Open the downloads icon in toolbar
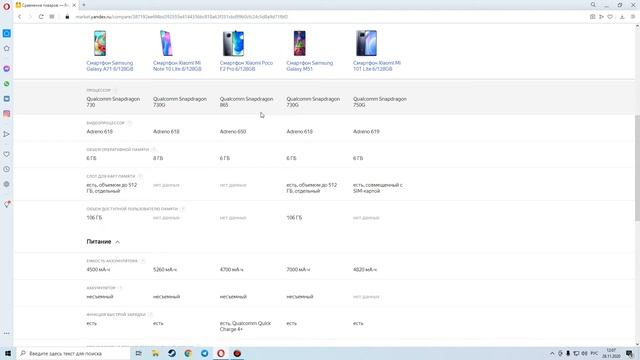Image resolution: width=640 pixels, height=360 pixels. [x=622, y=17]
